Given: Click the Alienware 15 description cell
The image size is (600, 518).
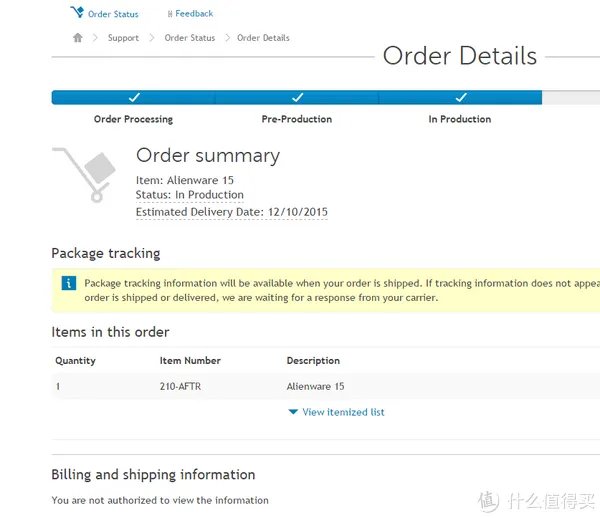Looking at the screenshot, I should point(316,386).
